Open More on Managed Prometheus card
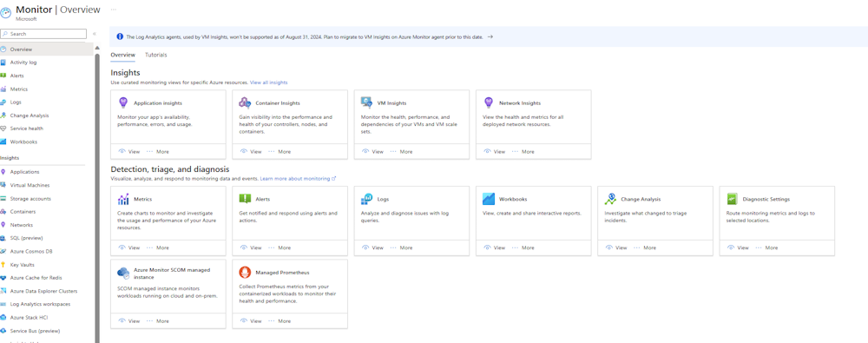Screen dimensions: 868x343 (x=279, y=320)
